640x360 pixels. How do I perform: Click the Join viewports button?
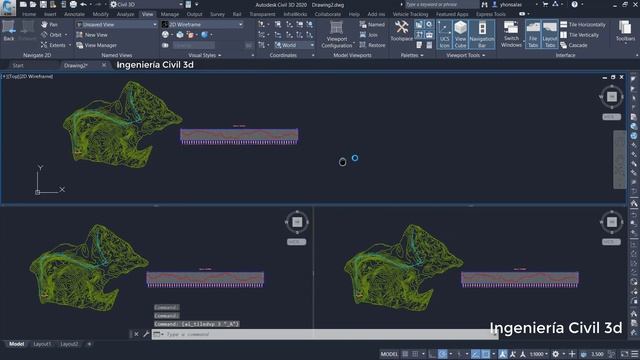click(369, 35)
